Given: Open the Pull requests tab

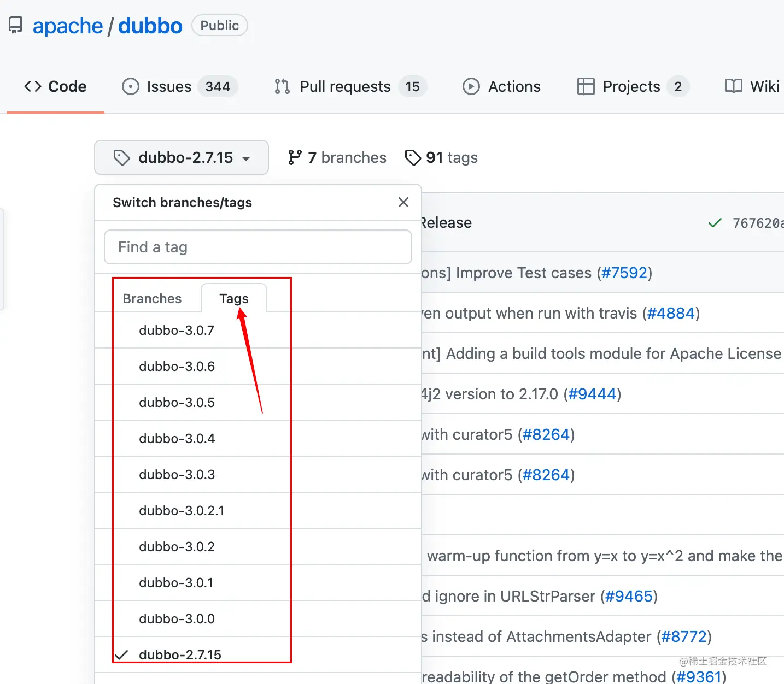Looking at the screenshot, I should pyautogui.click(x=350, y=86).
